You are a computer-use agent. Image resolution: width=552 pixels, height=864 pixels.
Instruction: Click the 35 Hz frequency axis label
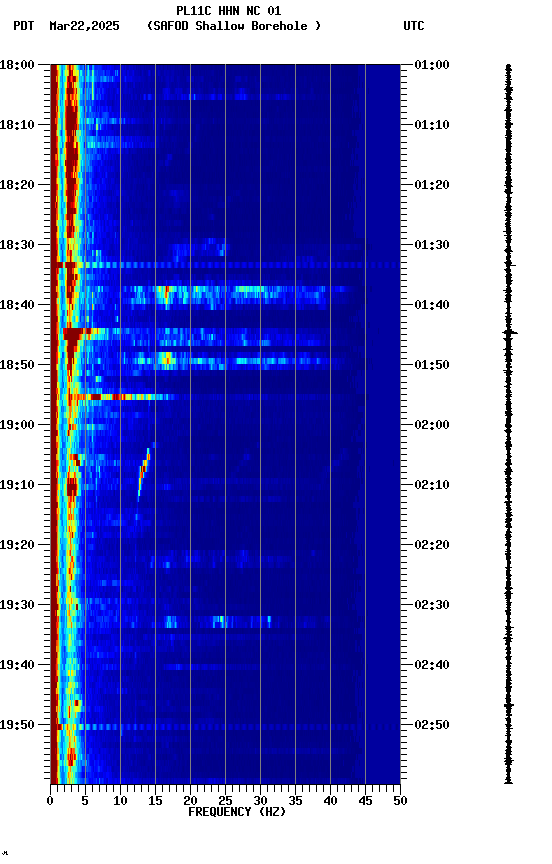[295, 801]
